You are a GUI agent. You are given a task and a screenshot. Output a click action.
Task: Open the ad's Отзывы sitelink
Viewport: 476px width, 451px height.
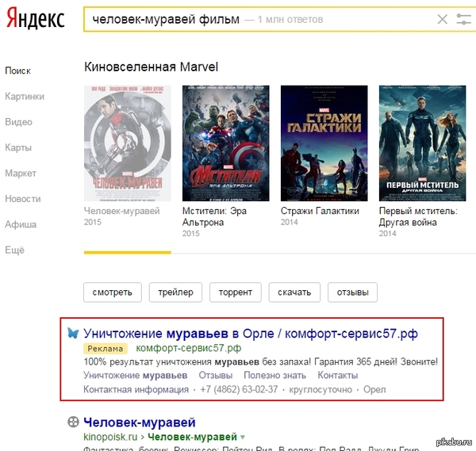[x=216, y=376]
